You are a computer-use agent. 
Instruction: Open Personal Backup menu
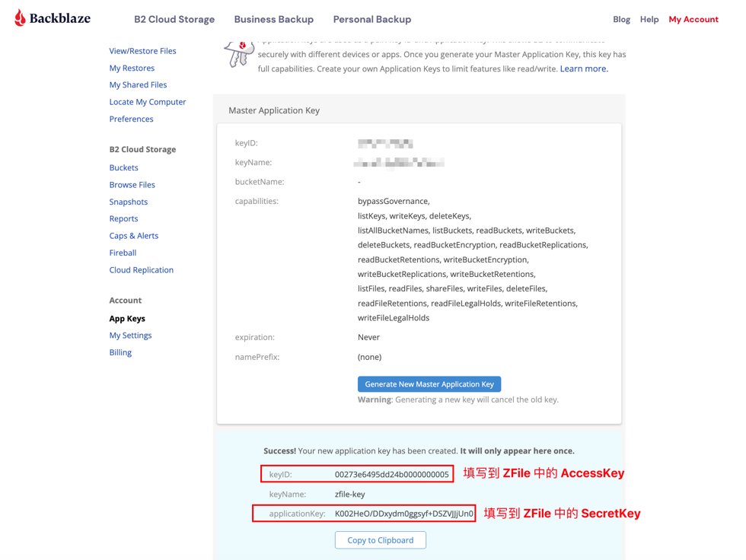(371, 20)
